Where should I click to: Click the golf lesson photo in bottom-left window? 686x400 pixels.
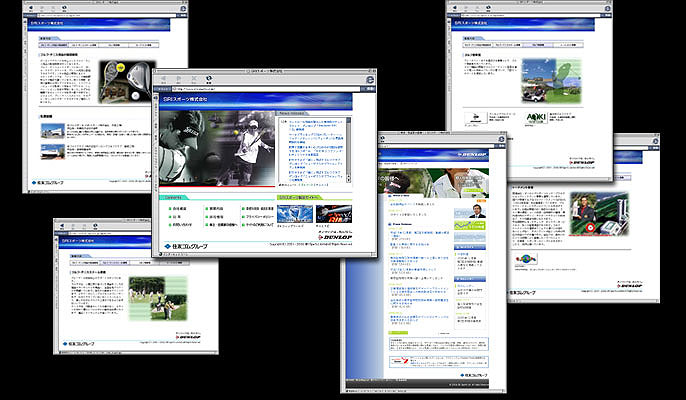158,298
